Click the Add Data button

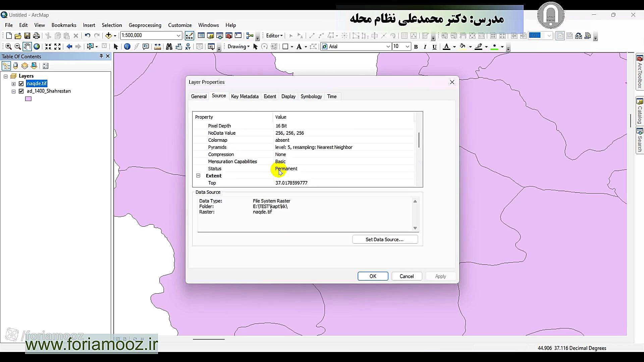(108, 36)
